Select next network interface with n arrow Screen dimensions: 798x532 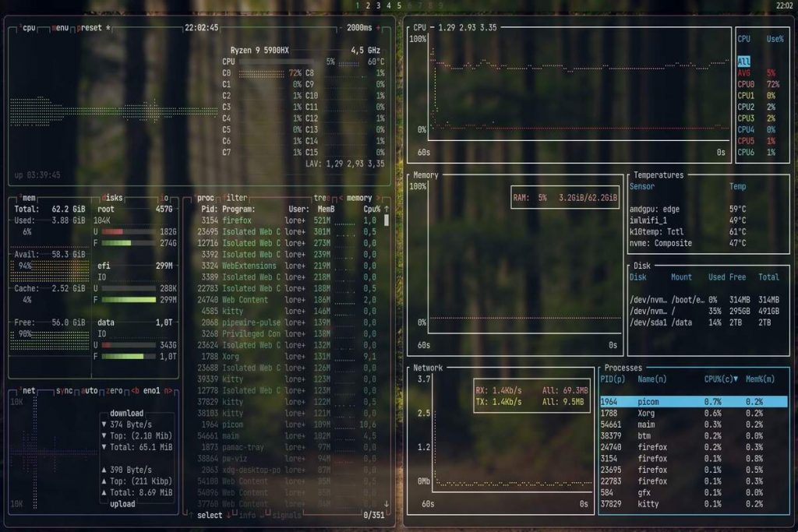[x=168, y=390]
